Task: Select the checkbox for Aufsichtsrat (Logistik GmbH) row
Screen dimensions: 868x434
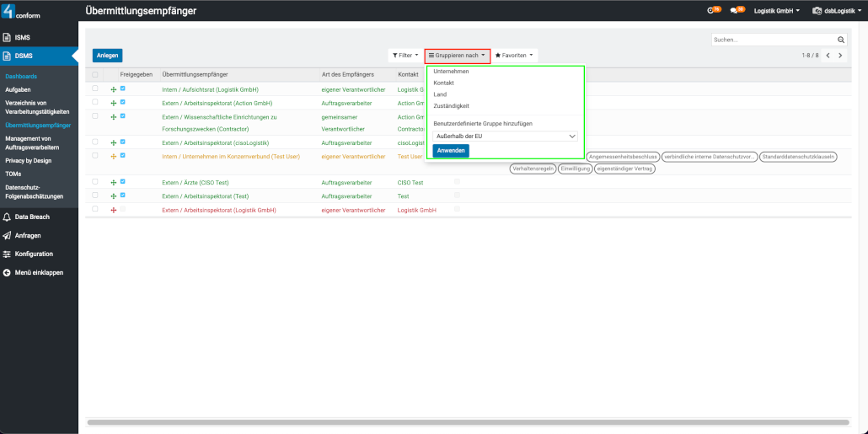Action: click(95, 88)
